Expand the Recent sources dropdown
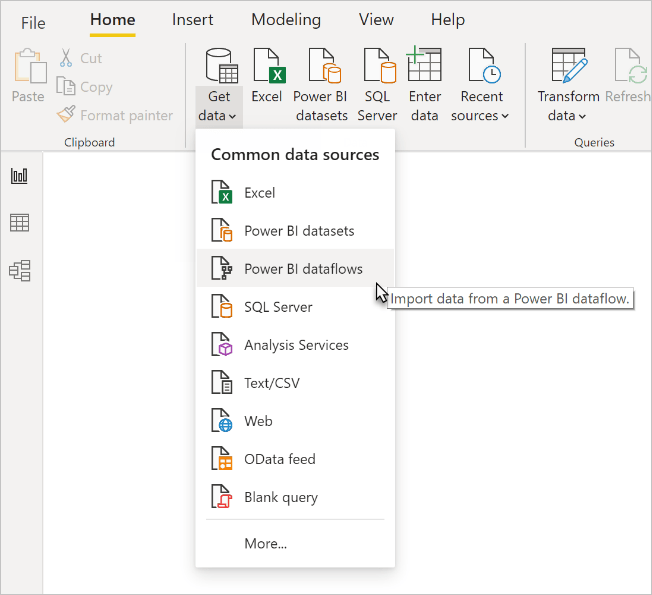The image size is (652, 595). pyautogui.click(x=481, y=85)
